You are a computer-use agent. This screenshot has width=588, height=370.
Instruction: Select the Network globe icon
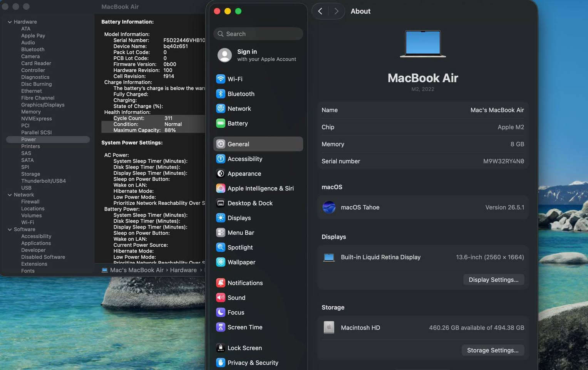[x=221, y=109]
